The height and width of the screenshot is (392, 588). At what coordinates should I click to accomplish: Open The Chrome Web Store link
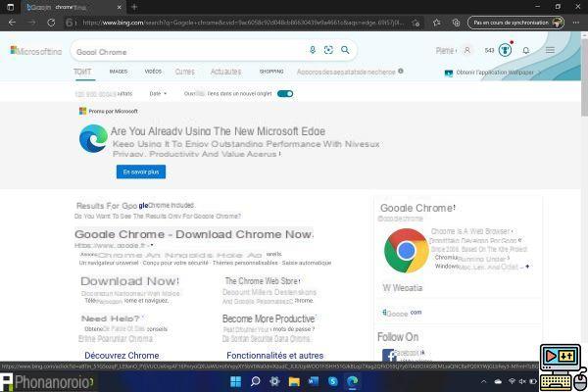(262, 281)
